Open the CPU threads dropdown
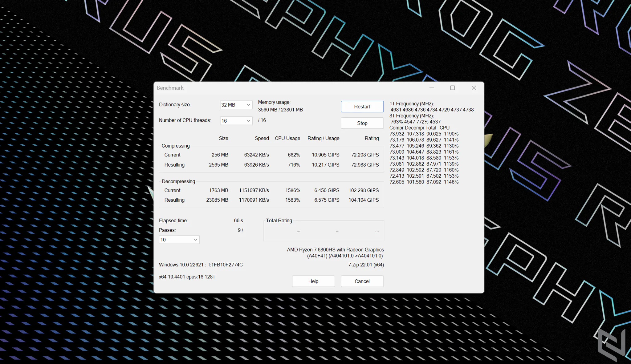 click(x=236, y=121)
